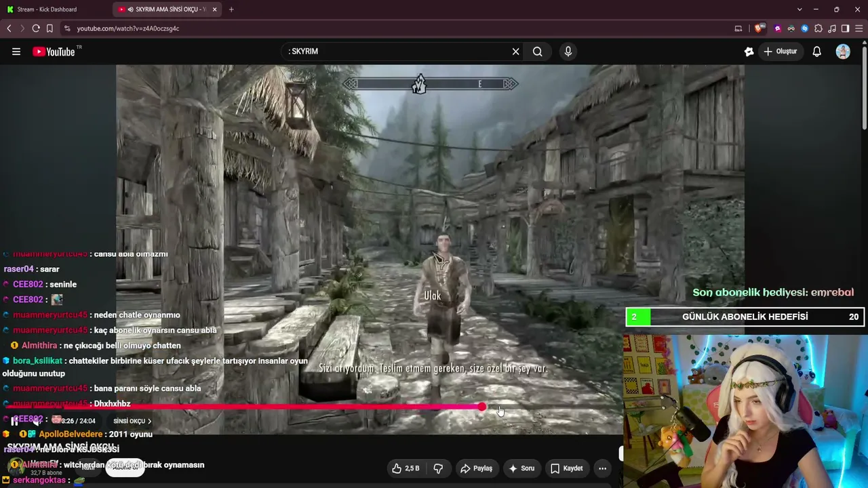Screen dimensions: 868x488
Task: Save the video with Kaydet
Action: click(x=566, y=468)
